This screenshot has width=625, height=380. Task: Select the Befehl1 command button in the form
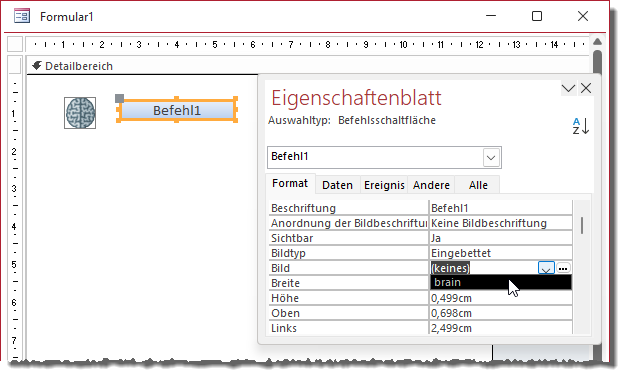(177, 110)
